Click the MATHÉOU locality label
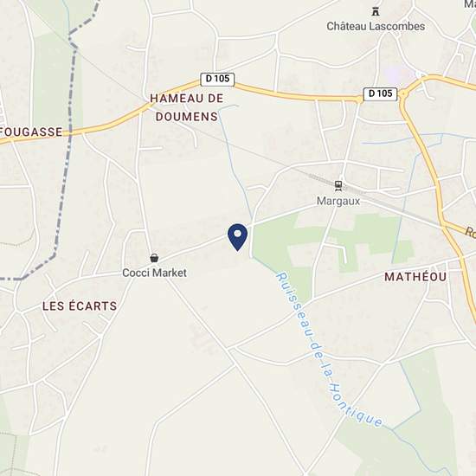The width and height of the screenshot is (476, 476). pos(415,277)
